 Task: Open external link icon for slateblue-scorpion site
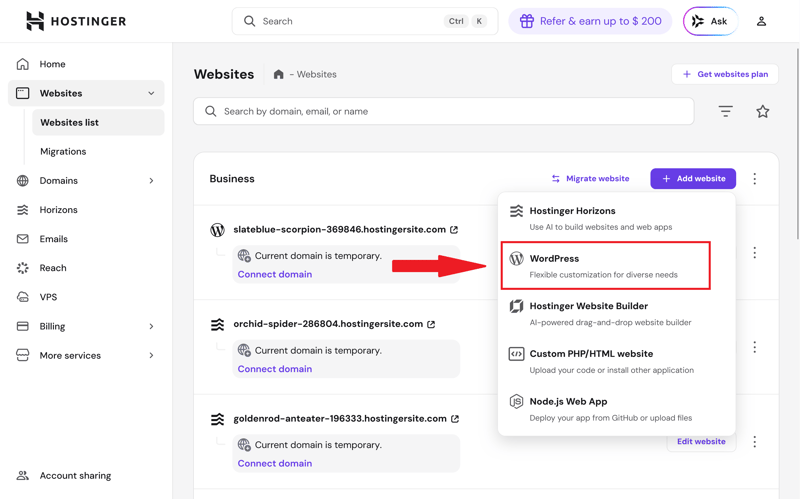tap(454, 230)
